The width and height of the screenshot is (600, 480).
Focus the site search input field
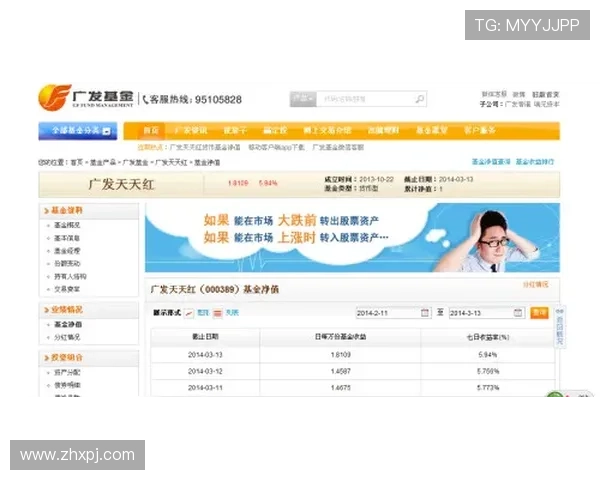365,99
